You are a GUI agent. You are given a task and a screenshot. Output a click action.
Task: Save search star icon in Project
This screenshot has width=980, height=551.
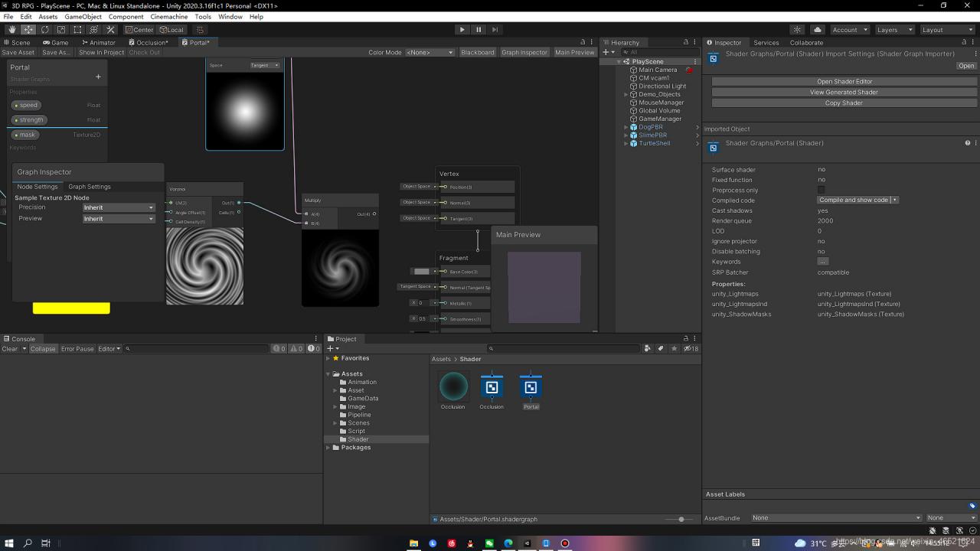tap(674, 348)
